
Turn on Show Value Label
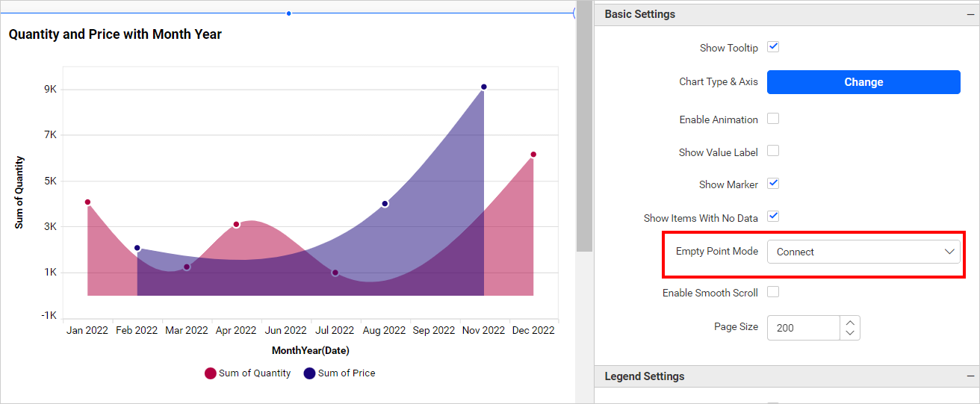773,151
